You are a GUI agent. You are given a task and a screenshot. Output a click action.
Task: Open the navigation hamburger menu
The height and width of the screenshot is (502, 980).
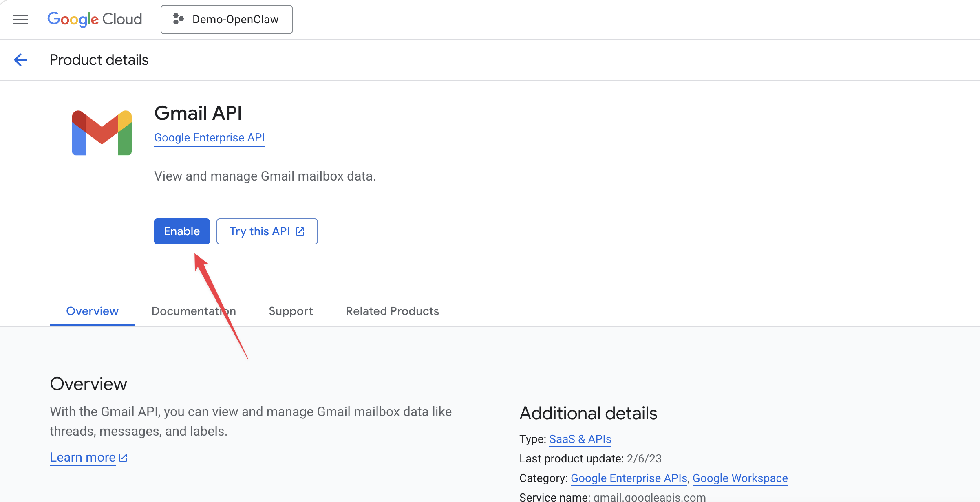20,19
